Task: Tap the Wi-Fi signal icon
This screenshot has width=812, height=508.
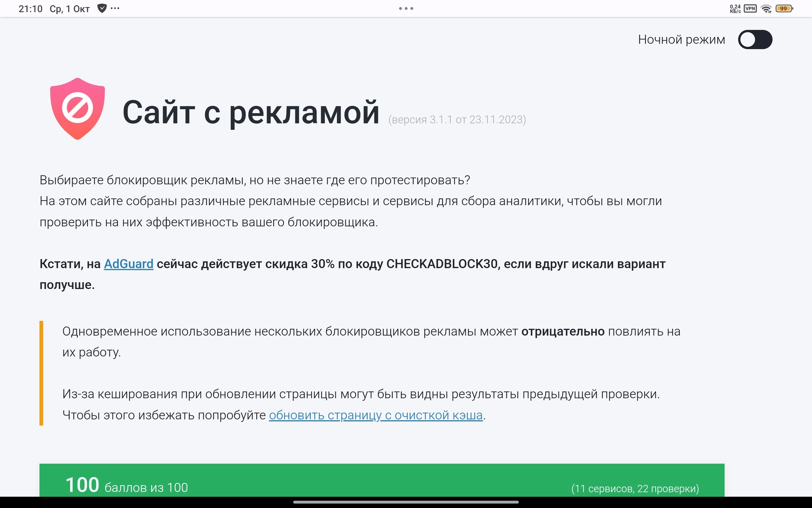Action: 766,8
